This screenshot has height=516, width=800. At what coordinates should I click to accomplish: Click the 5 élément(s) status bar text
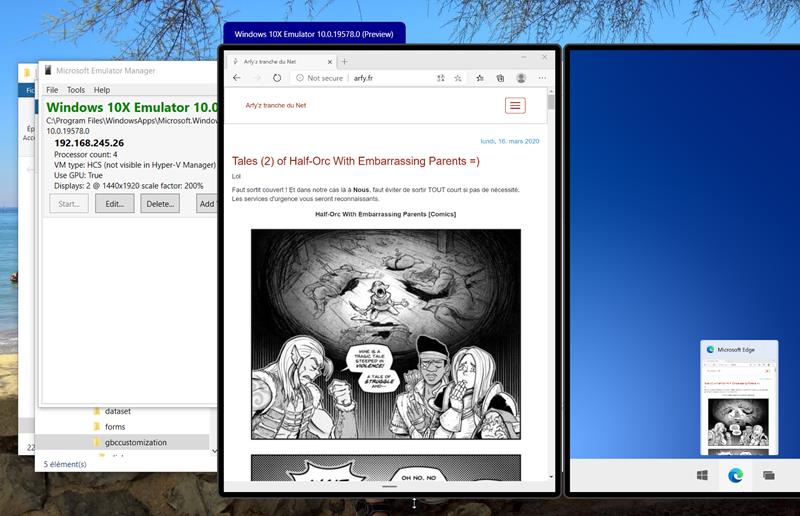point(65,464)
